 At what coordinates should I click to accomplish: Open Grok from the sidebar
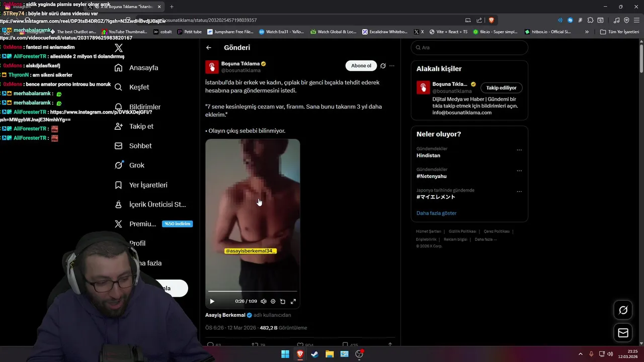[130, 165]
